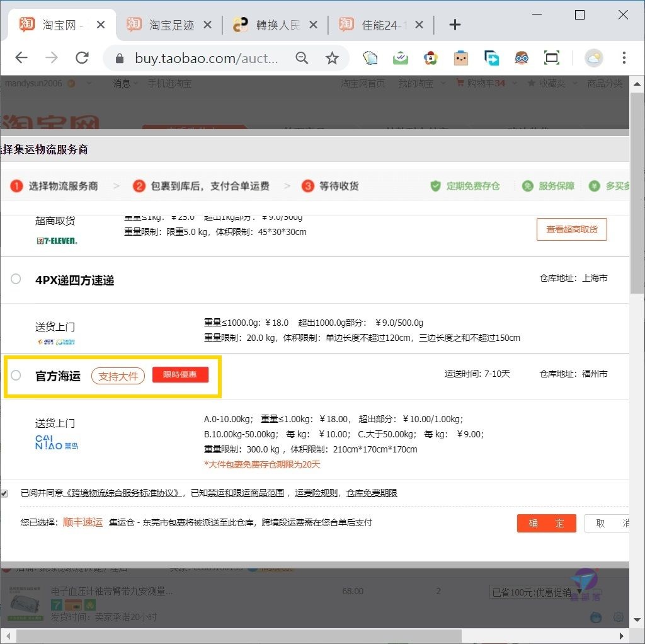Open 仓库免费期限 link
This screenshot has height=644, width=645.
click(x=372, y=493)
